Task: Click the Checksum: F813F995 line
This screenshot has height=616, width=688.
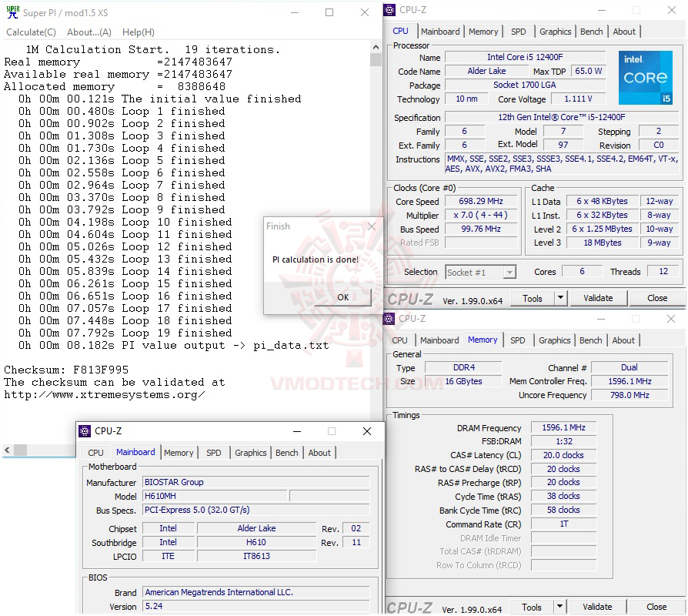Action: 66,370
